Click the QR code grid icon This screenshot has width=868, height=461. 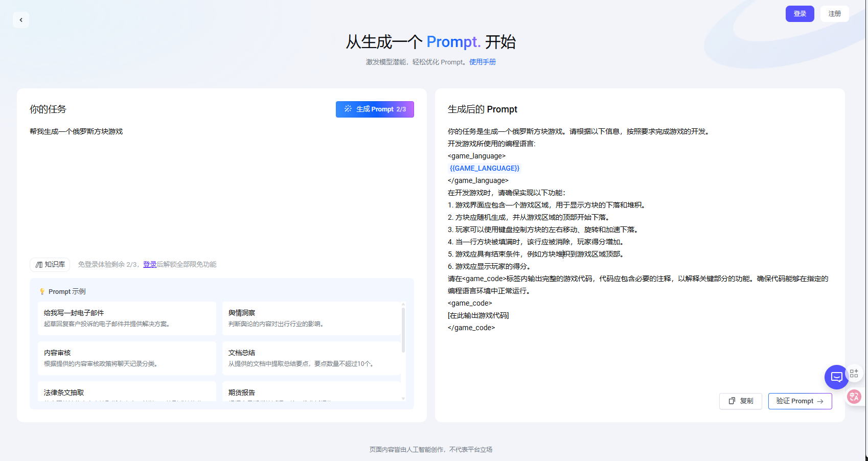(x=854, y=374)
